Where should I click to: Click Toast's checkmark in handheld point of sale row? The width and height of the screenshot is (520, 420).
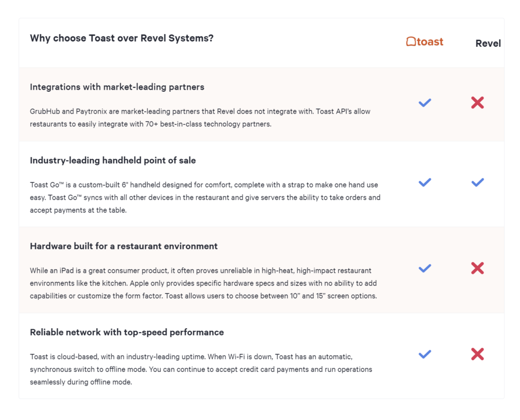click(x=425, y=183)
